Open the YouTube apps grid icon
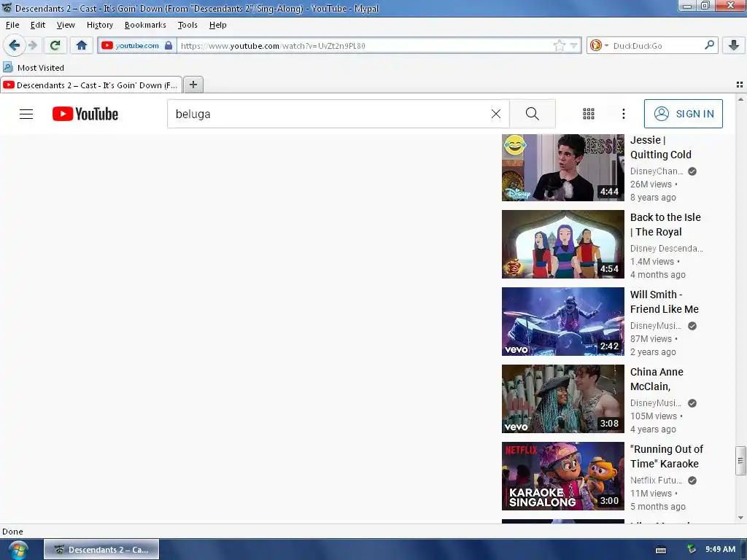 pos(589,113)
